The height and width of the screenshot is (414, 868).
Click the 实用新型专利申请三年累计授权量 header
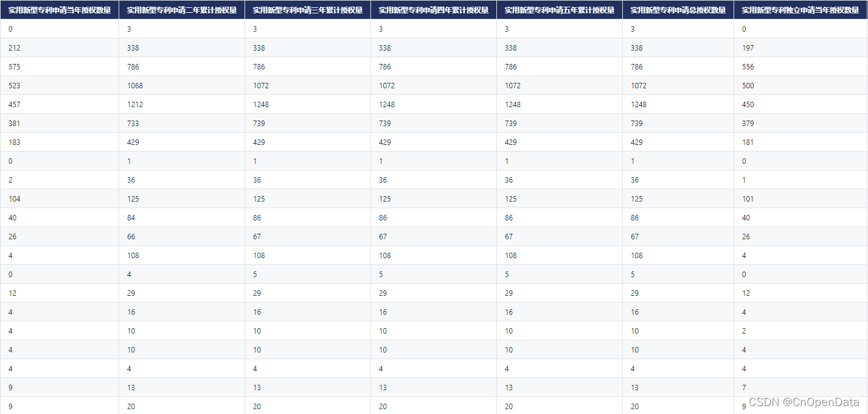(x=308, y=10)
